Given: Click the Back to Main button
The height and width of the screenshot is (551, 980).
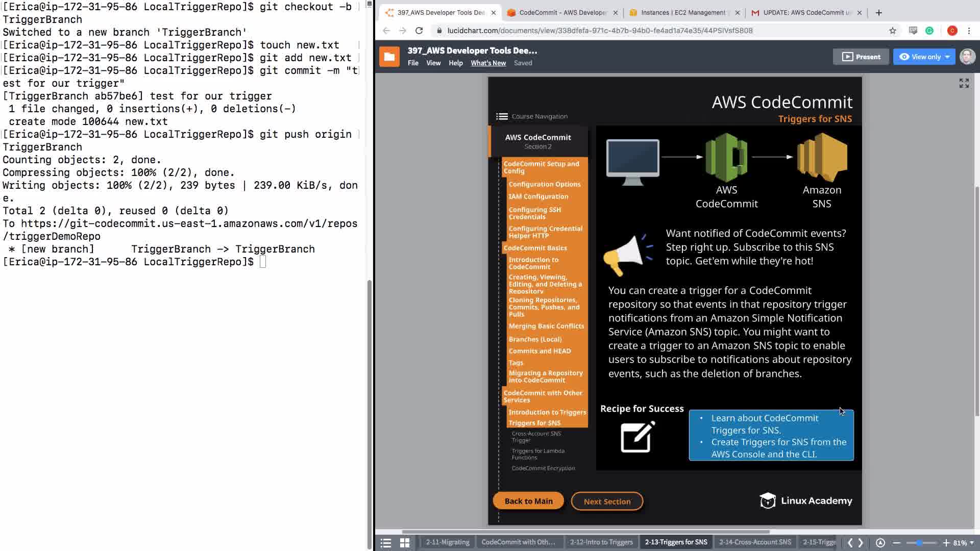Looking at the screenshot, I should (x=528, y=501).
